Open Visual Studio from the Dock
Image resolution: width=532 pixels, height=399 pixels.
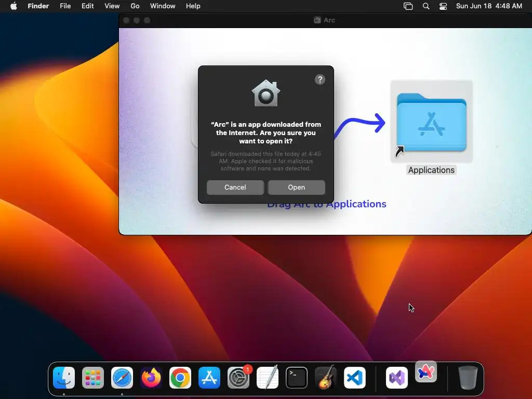pos(396,378)
